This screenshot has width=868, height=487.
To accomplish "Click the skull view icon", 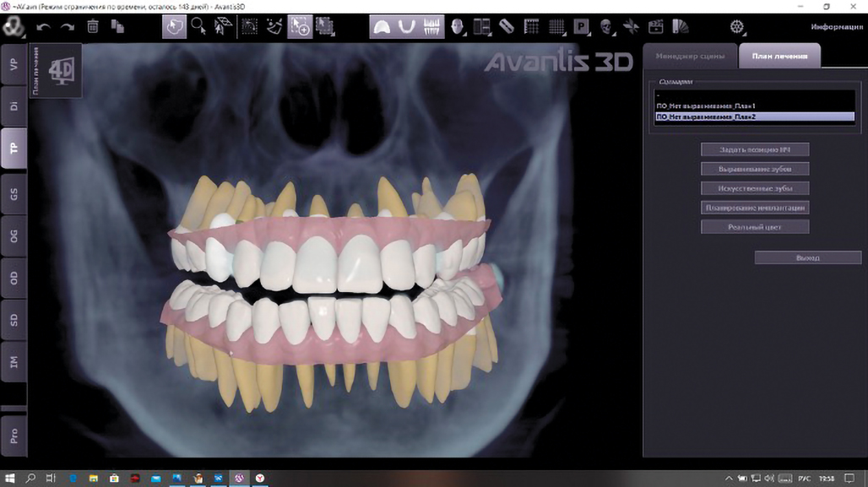I will (x=606, y=27).
